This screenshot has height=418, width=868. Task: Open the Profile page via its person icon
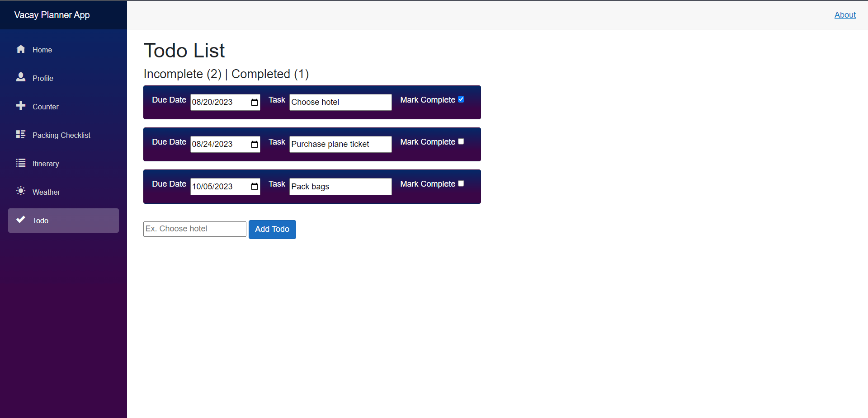(21, 78)
